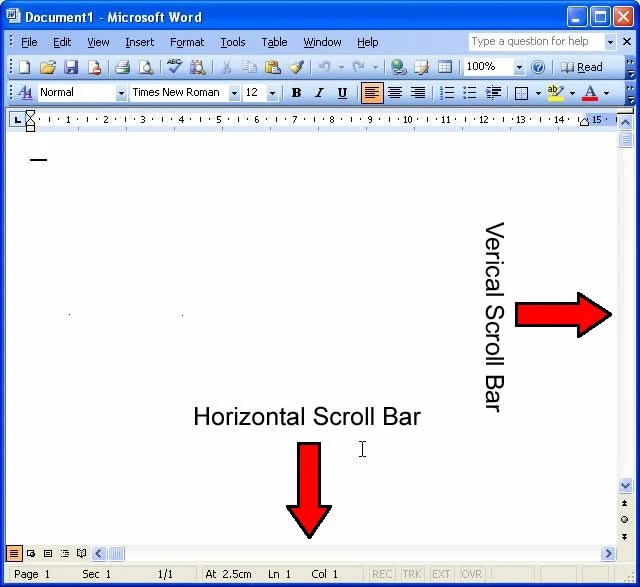Open the Insert menu
640x587 pixels.
coord(140,42)
